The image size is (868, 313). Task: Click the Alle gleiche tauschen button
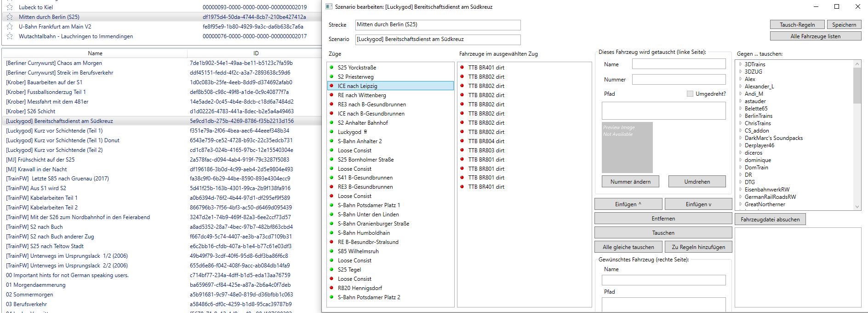point(628,247)
